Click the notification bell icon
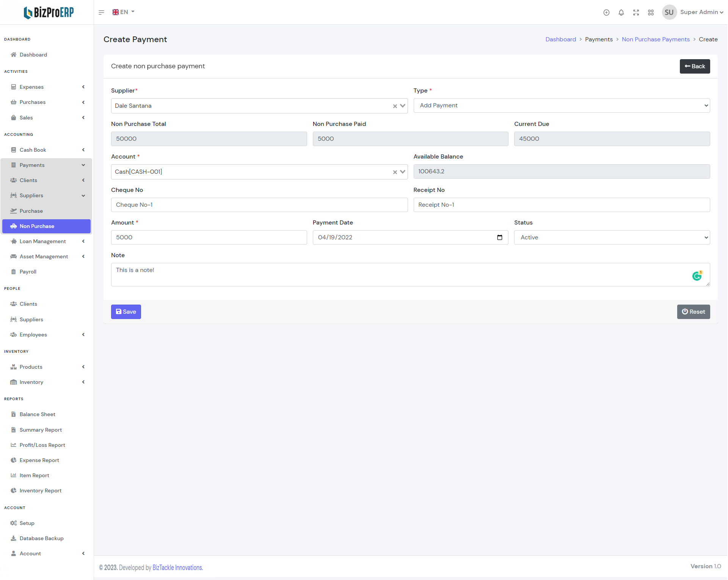 pyautogui.click(x=621, y=13)
